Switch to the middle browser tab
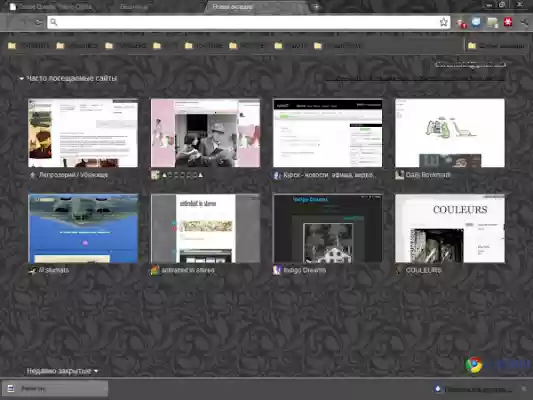 134,7
